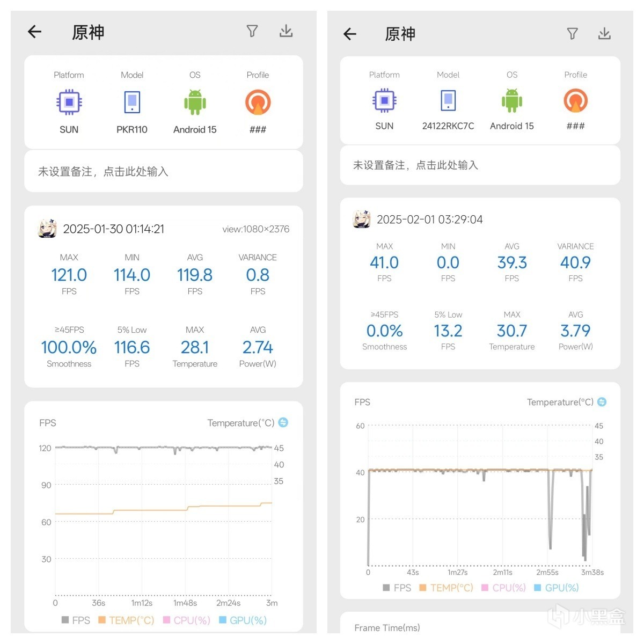This screenshot has width=644, height=644.
Task: Click 5% Low value 13.2
Action: coord(448,331)
